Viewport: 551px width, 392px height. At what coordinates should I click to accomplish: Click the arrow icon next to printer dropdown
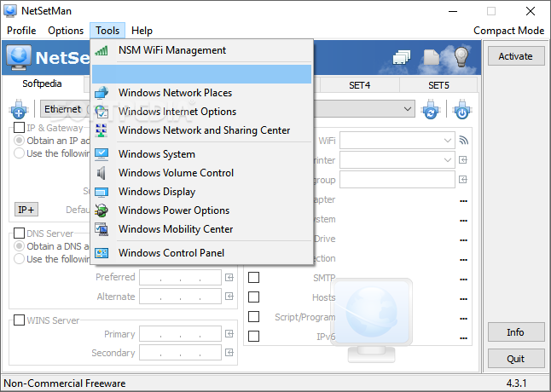click(x=463, y=160)
